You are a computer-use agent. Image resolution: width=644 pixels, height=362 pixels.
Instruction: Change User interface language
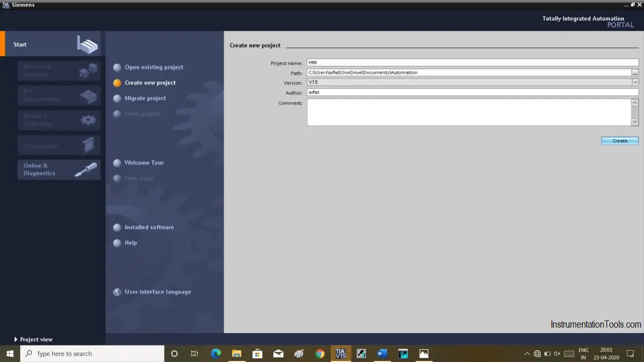(158, 292)
